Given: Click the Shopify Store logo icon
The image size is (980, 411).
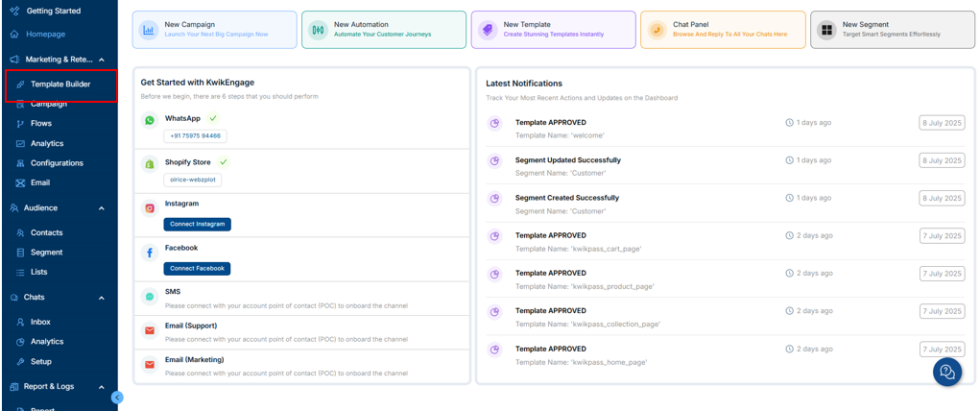Looking at the screenshot, I should 150,164.
